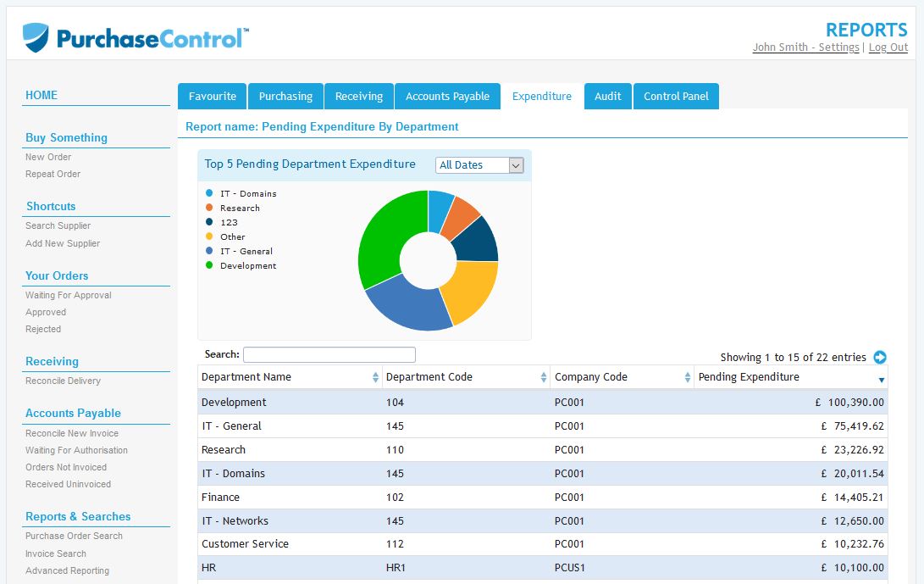This screenshot has height=584, width=924.
Task: Click the IT - General legend dot
Action: tap(209, 251)
